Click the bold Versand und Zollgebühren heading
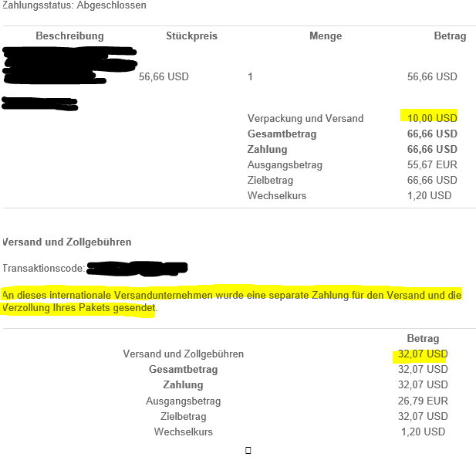Image resolution: width=476 pixels, height=457 pixels. [66, 242]
